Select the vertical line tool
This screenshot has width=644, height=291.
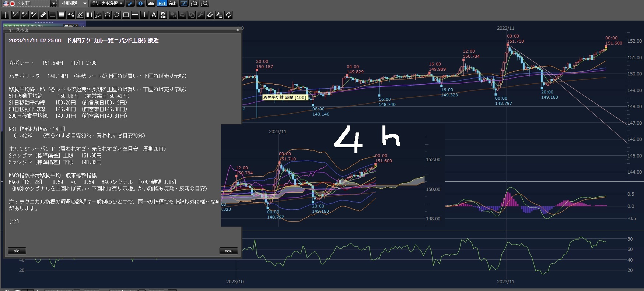(x=144, y=15)
